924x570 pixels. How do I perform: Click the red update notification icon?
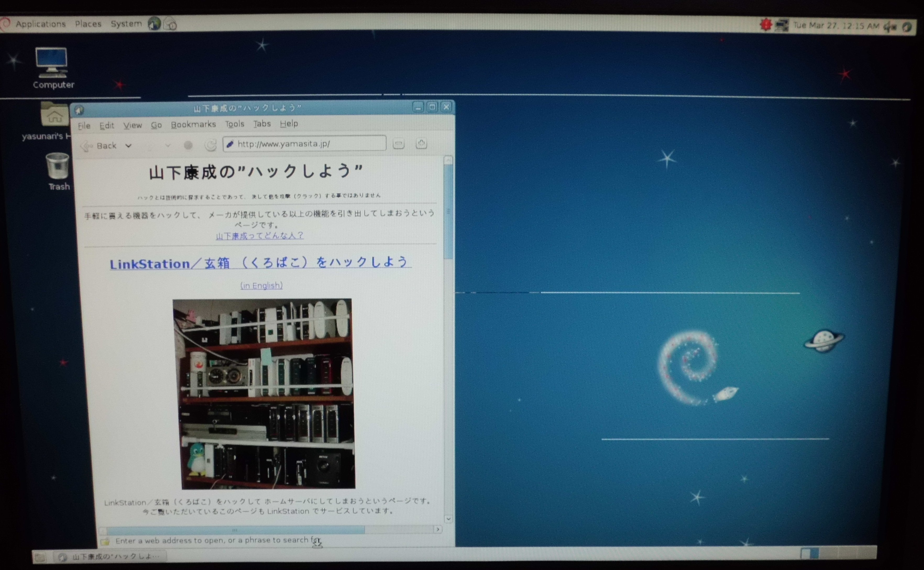click(x=766, y=25)
